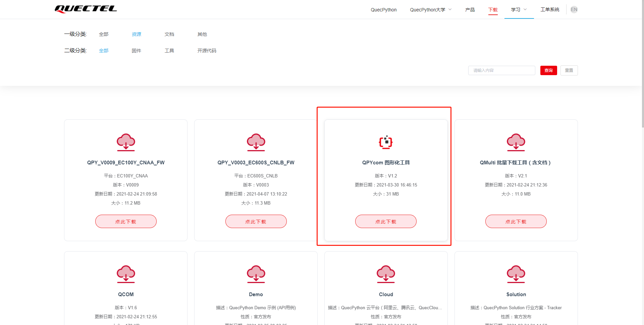
Task: Click the Solution card cloud icon
Action: [x=516, y=274]
